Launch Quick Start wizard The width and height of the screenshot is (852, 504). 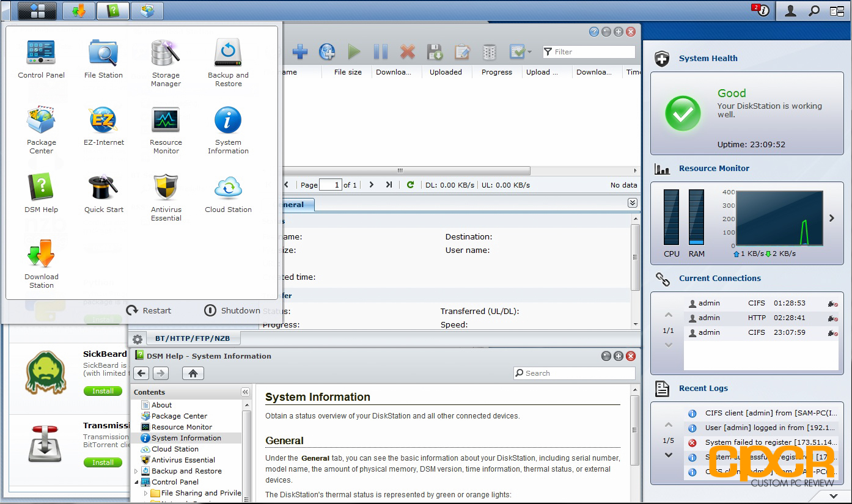[103, 193]
